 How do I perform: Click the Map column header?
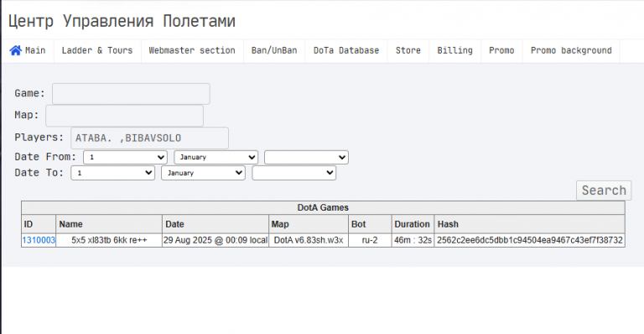[309, 224]
